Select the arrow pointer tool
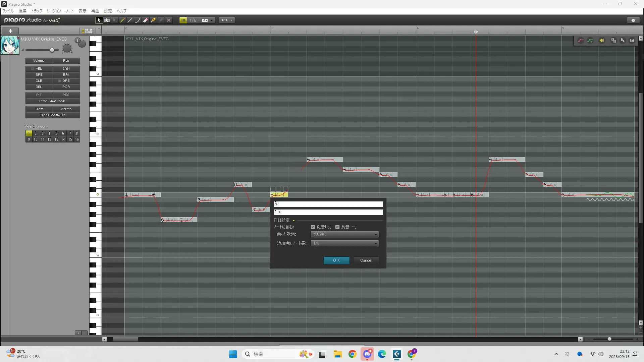 [99, 20]
